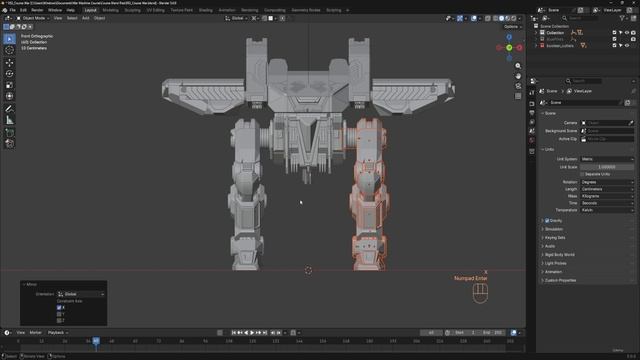Viewport: 640px width, 360px height.
Task: Click the green Y axis gizmo ball
Action: (509, 48)
